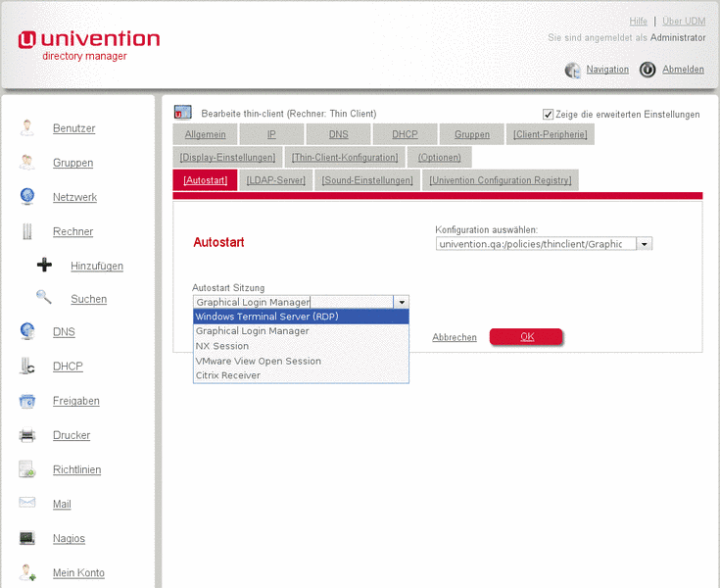The width and height of the screenshot is (720, 588).
Task: Click the Rechner computer icon
Action: point(27,231)
